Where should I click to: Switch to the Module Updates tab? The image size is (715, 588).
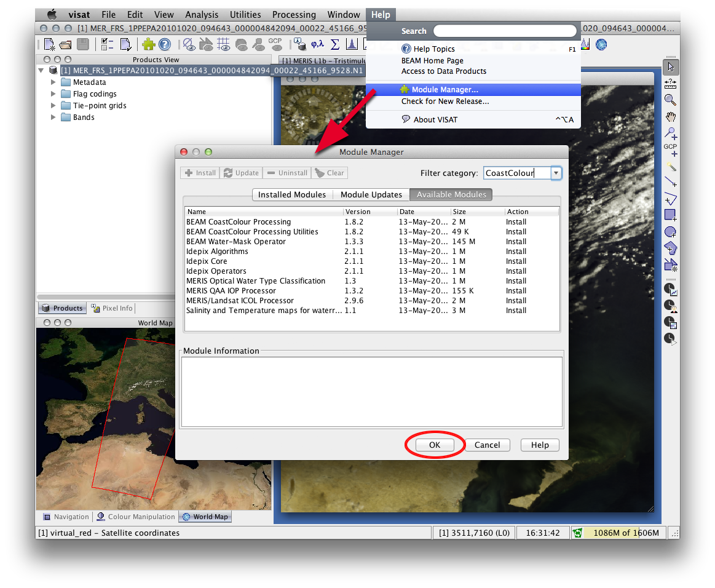click(371, 194)
